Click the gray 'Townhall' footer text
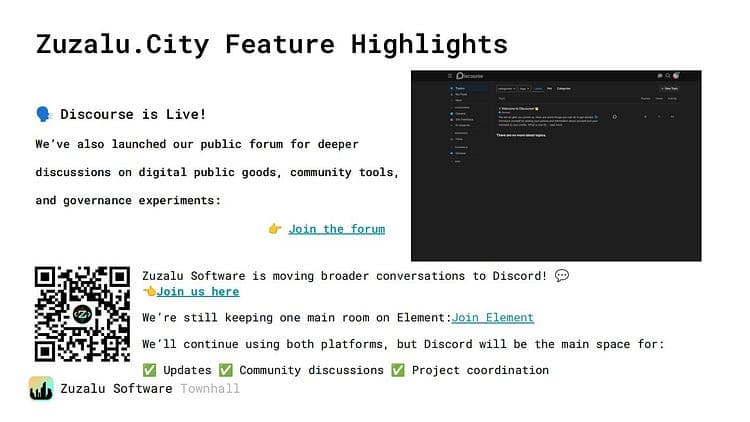 click(x=210, y=389)
